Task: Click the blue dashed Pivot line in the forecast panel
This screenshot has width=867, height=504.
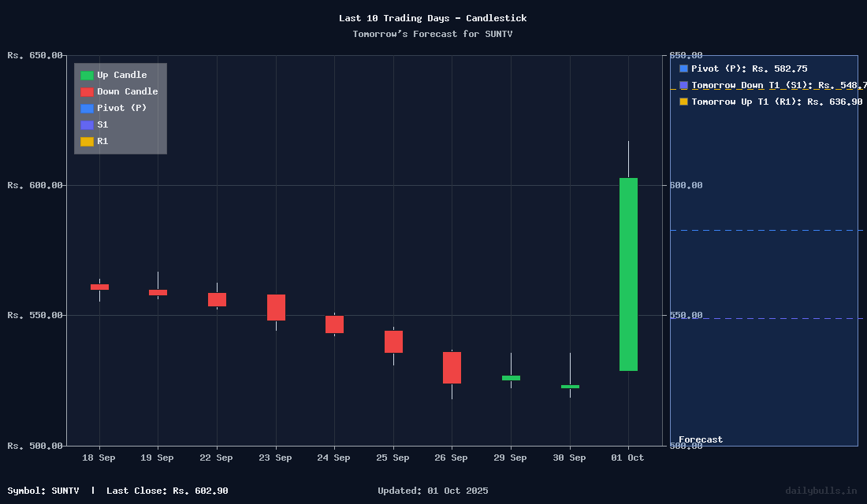Action: 765,231
